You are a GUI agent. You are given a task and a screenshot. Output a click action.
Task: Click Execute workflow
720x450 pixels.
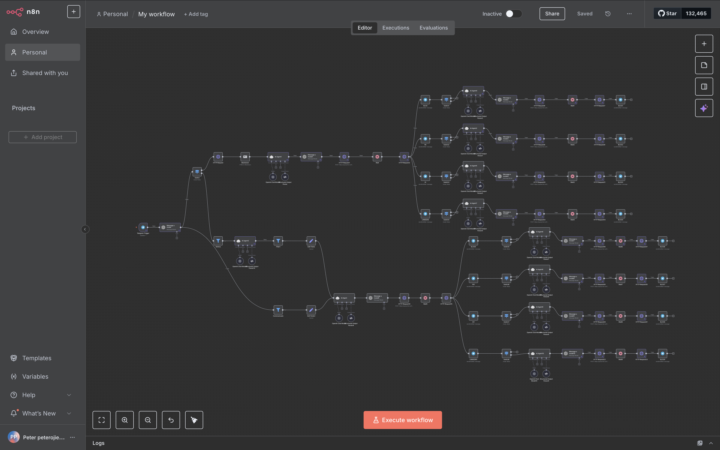point(403,420)
